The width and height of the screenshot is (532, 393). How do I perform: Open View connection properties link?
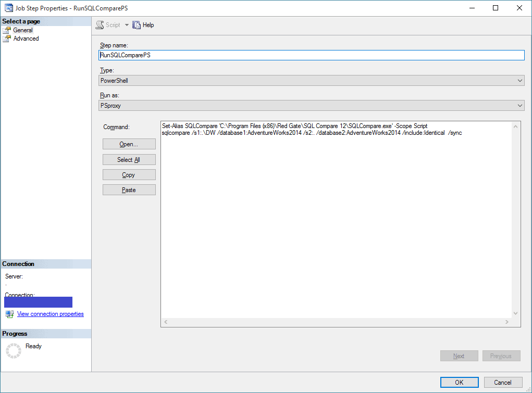(x=50, y=314)
